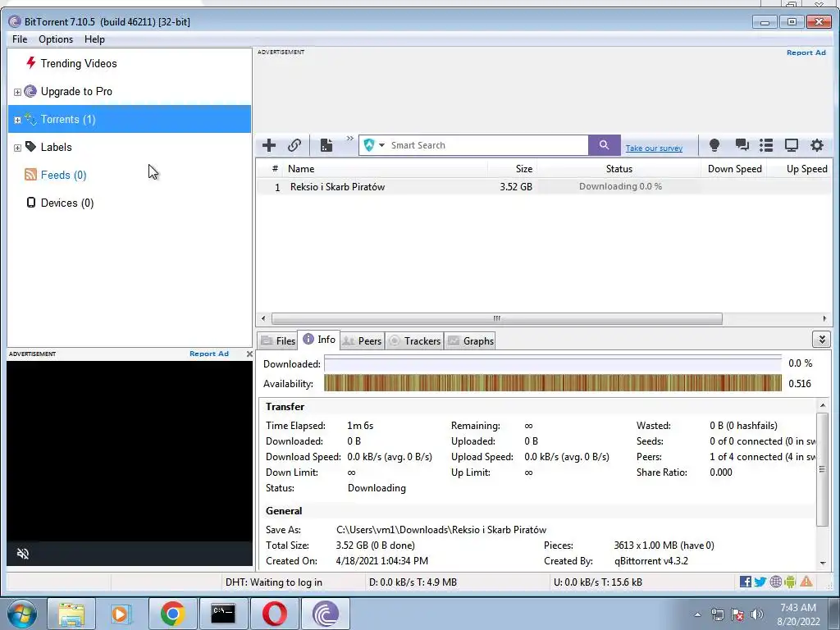The height and width of the screenshot is (630, 840).
Task: Open the File menu
Action: [x=20, y=39]
